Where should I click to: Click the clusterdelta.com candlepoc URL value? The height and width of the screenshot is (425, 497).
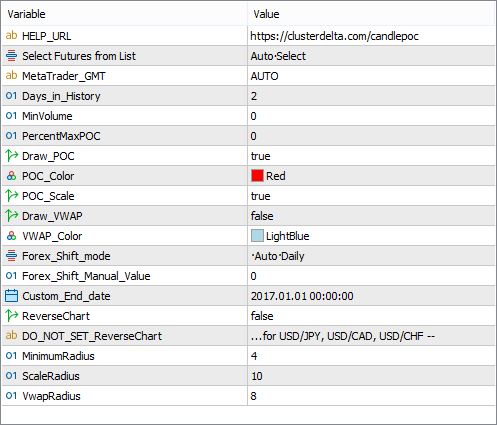pyautogui.click(x=334, y=36)
